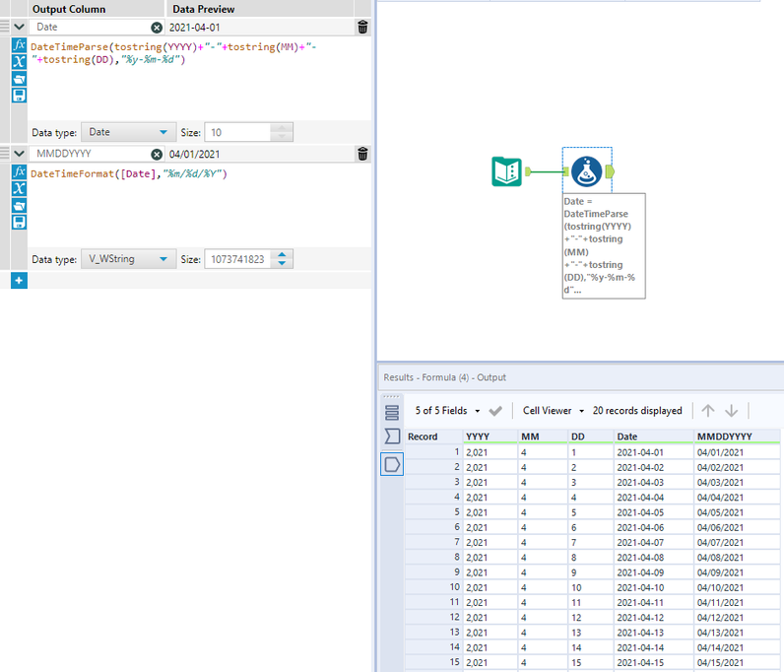Clear the MMDDYYYY output column name
This screenshot has height=672, width=784.
click(x=157, y=154)
